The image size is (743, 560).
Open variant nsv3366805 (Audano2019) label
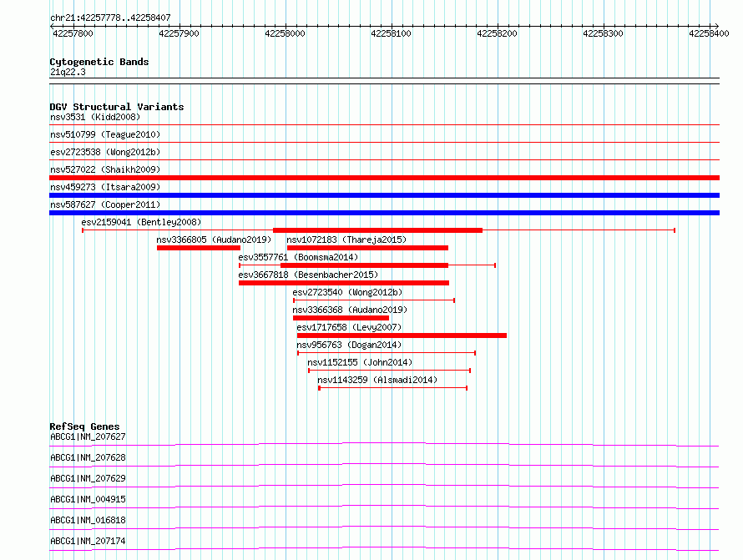click(214, 240)
